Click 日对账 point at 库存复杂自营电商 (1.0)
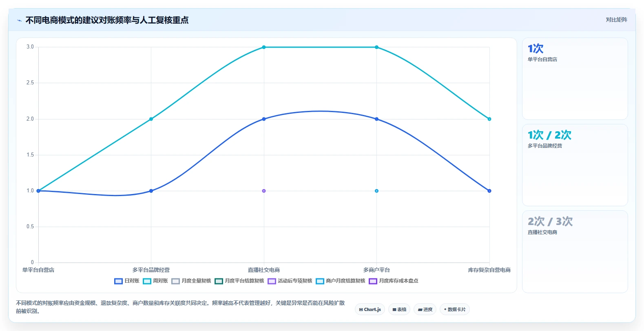 click(x=489, y=191)
